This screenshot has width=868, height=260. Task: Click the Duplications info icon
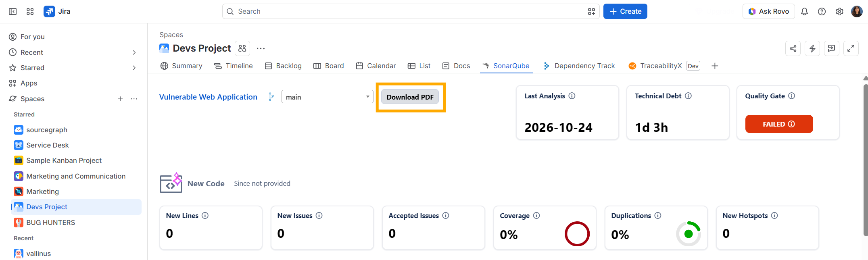[x=658, y=216]
